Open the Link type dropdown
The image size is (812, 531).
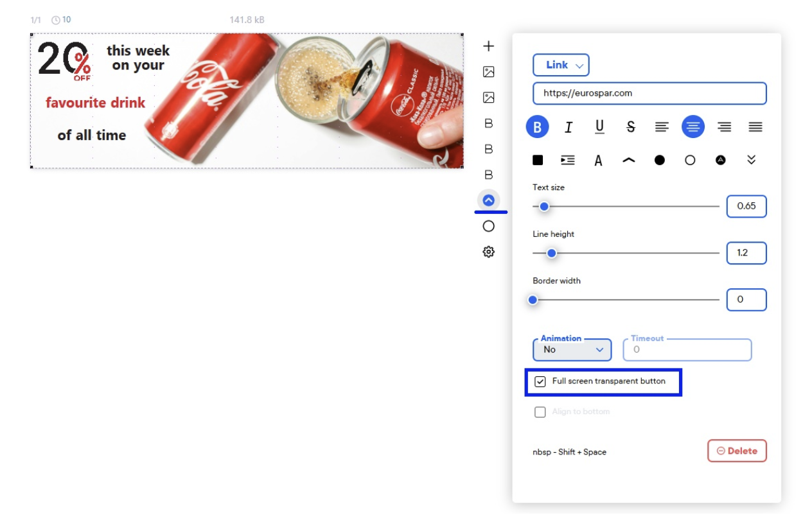pyautogui.click(x=561, y=64)
